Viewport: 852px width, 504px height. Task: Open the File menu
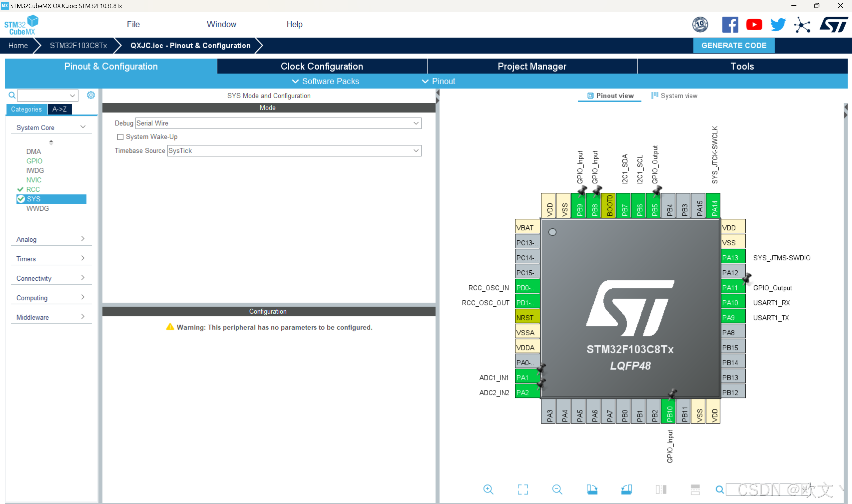[x=133, y=24]
